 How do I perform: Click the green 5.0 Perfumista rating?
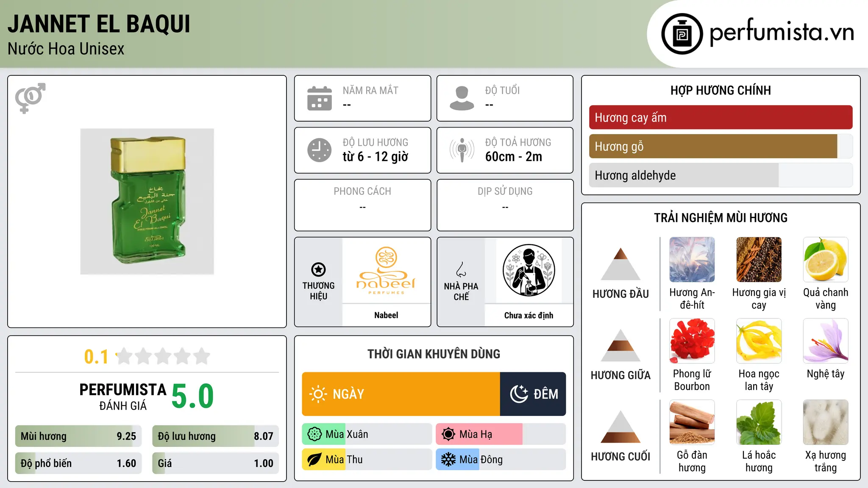pyautogui.click(x=193, y=396)
